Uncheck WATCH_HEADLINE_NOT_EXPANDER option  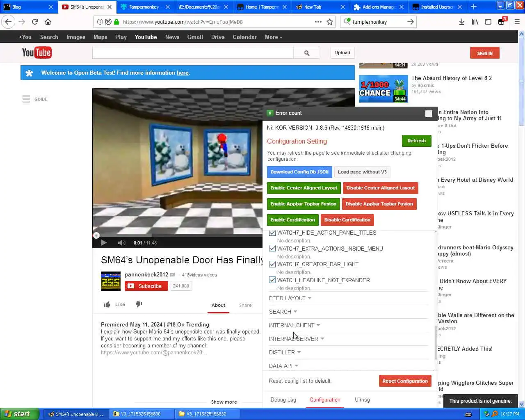click(272, 280)
